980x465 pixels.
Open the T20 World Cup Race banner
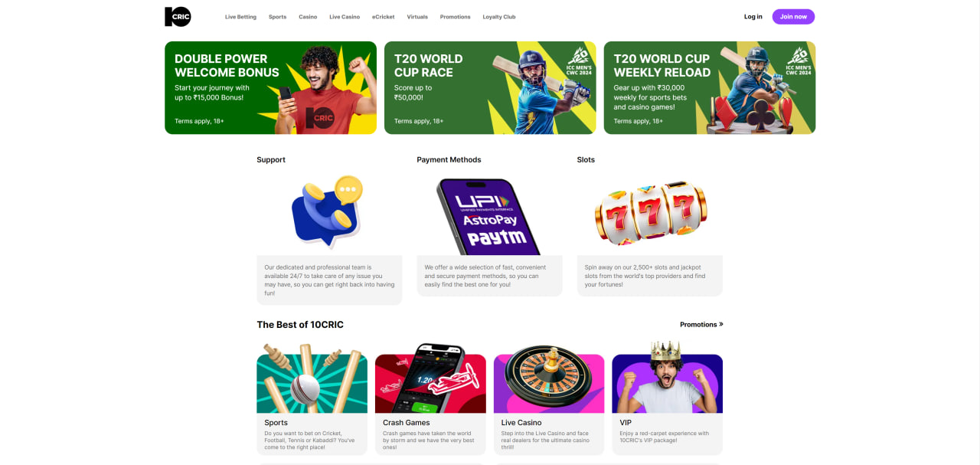[x=490, y=88]
